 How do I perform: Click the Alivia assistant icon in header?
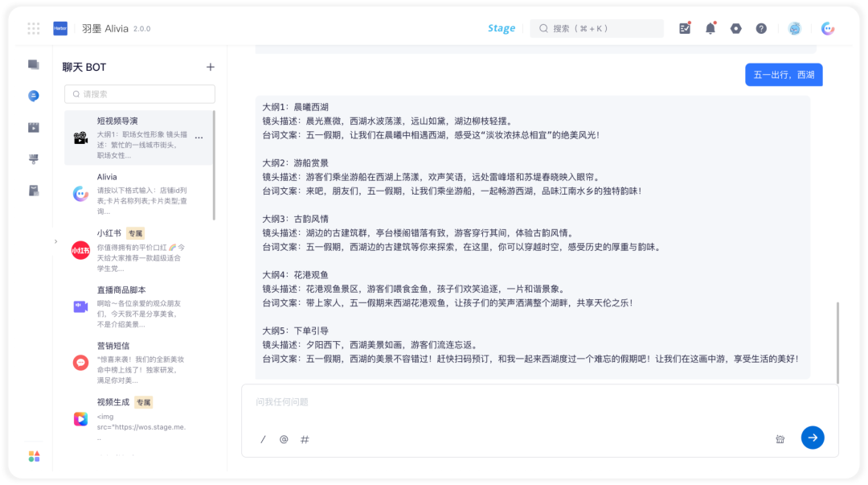828,28
